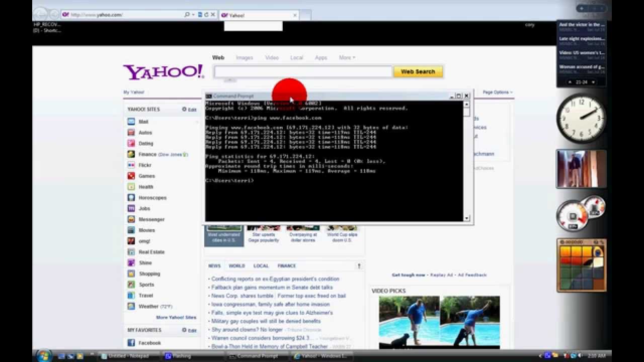Switch to Command Prompt taskbar button
Image resolution: width=644 pixels, height=362 pixels.
pos(257,356)
